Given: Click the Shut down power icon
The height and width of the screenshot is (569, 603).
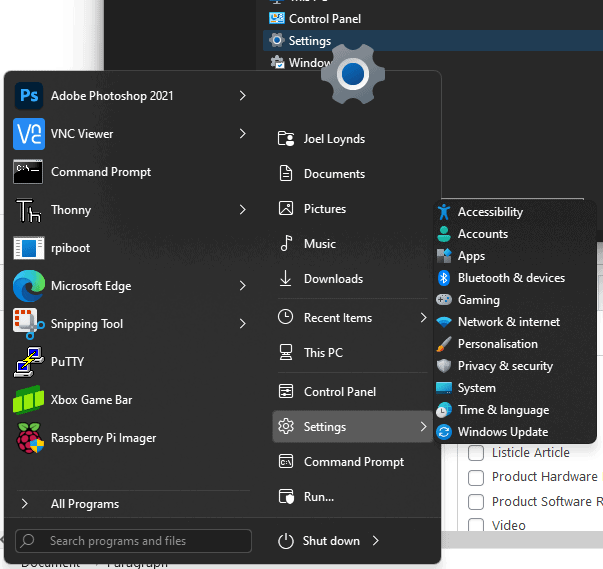Looking at the screenshot, I should click(x=286, y=541).
